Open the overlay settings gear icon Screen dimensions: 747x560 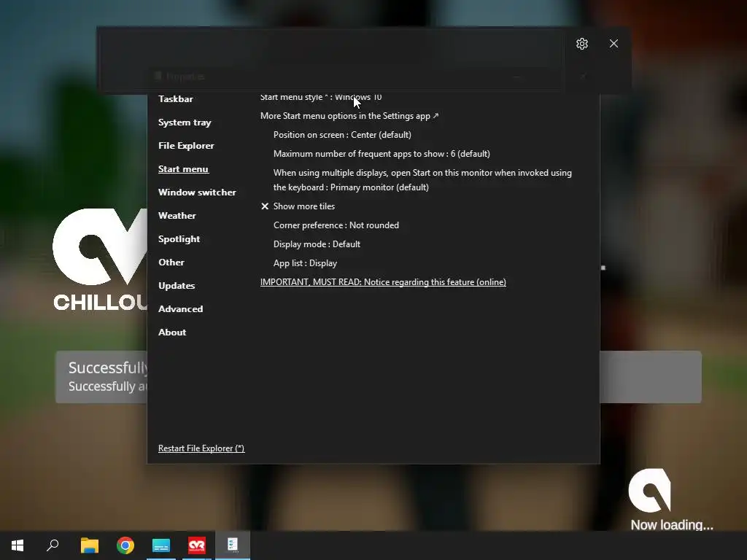pyautogui.click(x=581, y=44)
